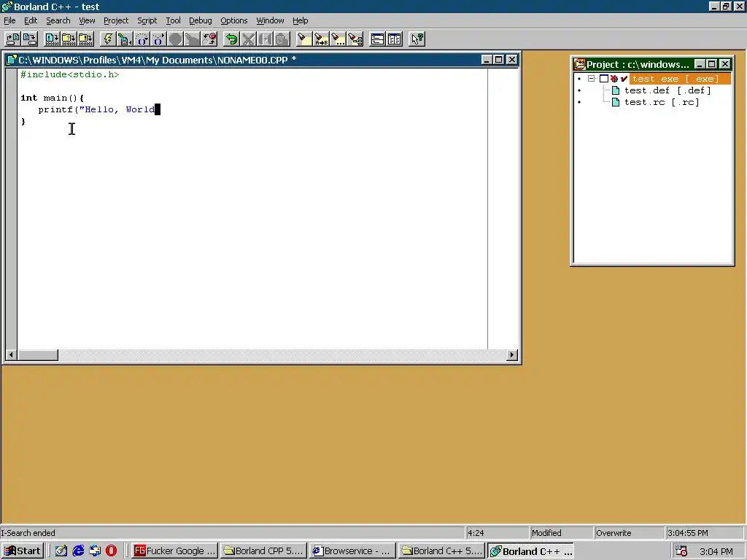Viewport: 747px width, 560px height.
Task: Click the grayed Paste toolbar icon
Action: (x=282, y=39)
